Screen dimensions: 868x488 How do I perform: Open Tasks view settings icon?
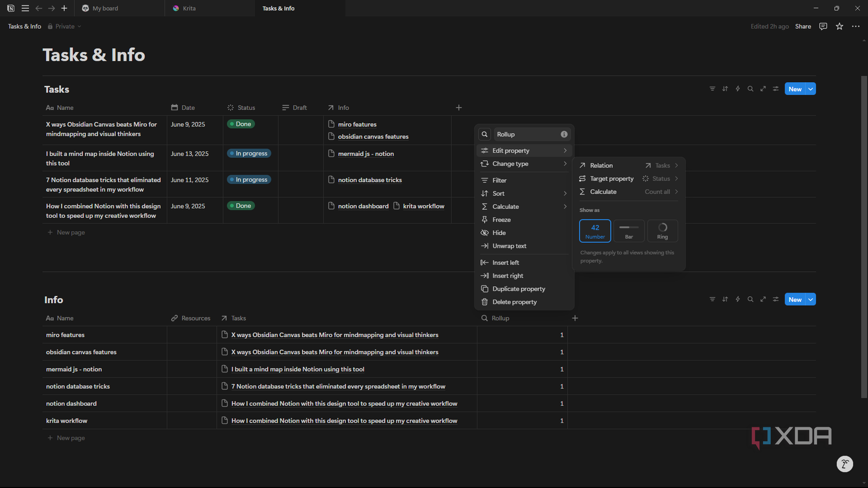pos(776,89)
